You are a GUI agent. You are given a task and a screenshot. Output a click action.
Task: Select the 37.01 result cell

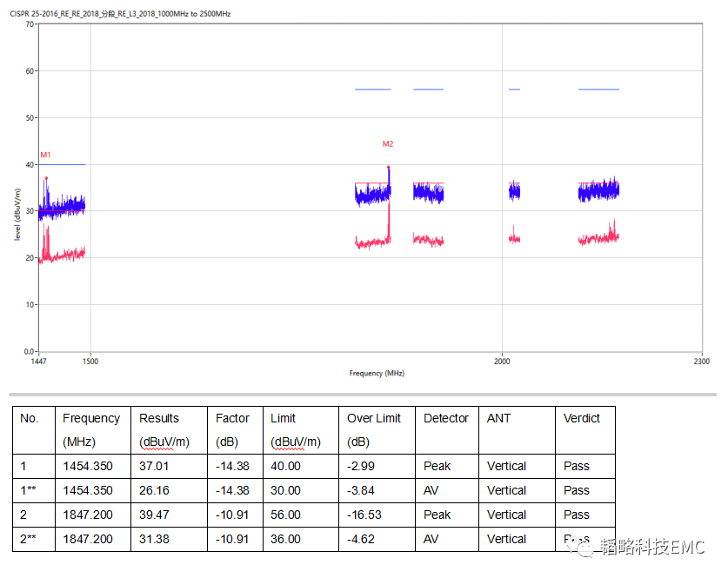pos(154,466)
